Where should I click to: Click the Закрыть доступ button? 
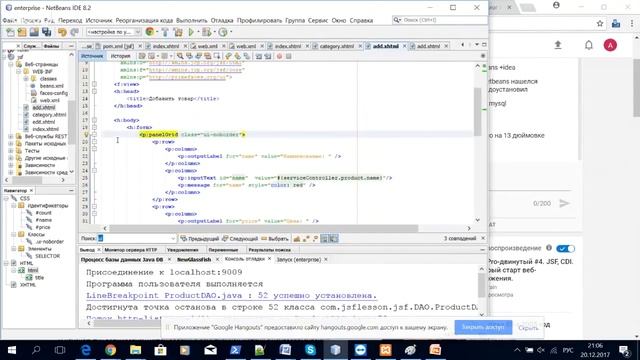click(x=483, y=327)
